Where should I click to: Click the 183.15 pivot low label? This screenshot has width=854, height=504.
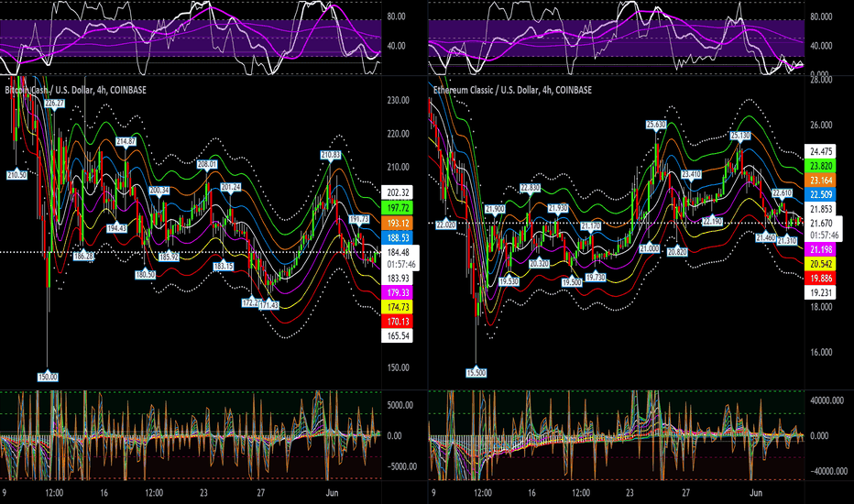click(224, 267)
